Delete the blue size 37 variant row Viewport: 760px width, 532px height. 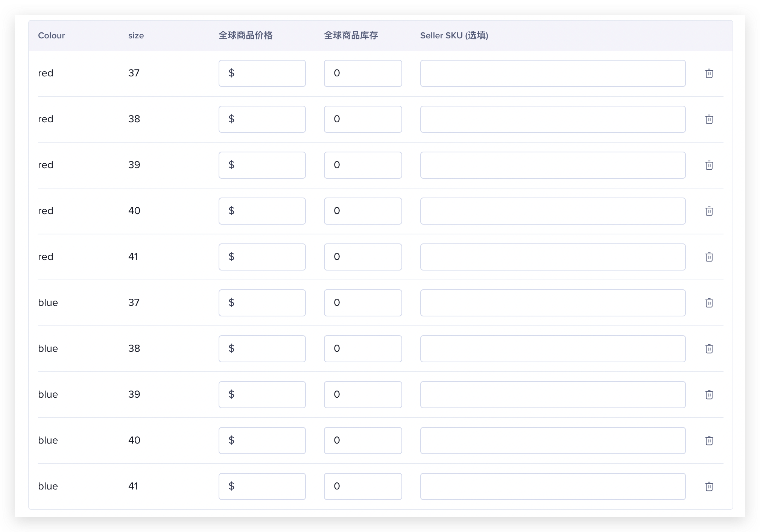[709, 302]
